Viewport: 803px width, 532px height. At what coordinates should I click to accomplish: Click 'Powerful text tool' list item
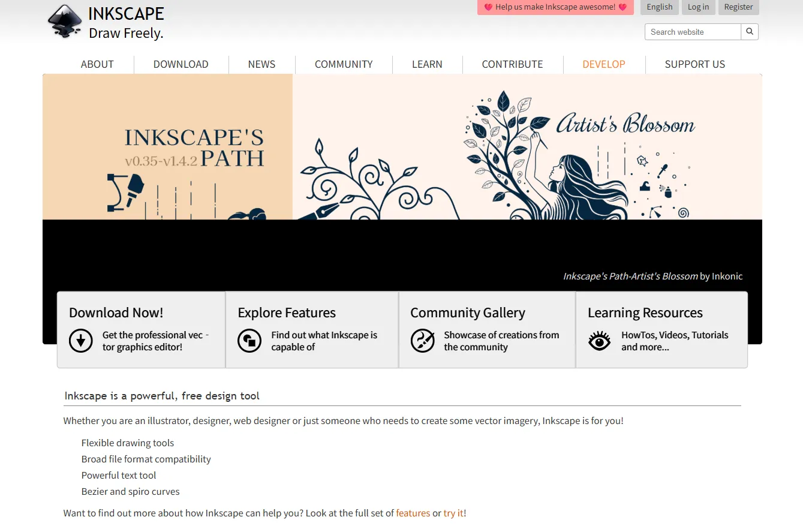[119, 476]
